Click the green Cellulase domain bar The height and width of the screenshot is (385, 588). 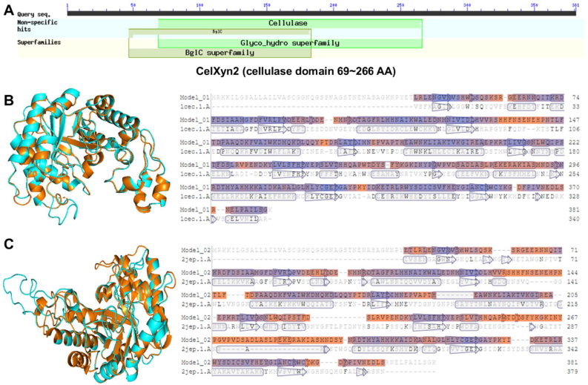click(x=289, y=23)
